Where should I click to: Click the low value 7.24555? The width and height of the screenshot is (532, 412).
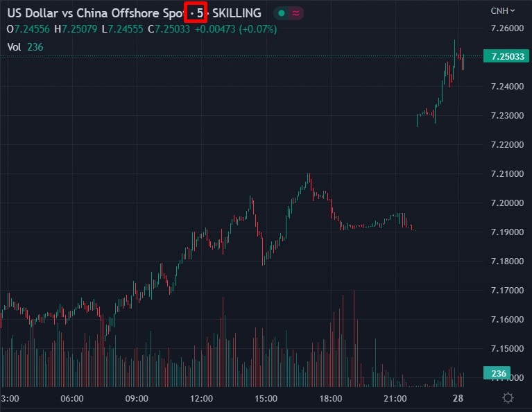click(125, 29)
